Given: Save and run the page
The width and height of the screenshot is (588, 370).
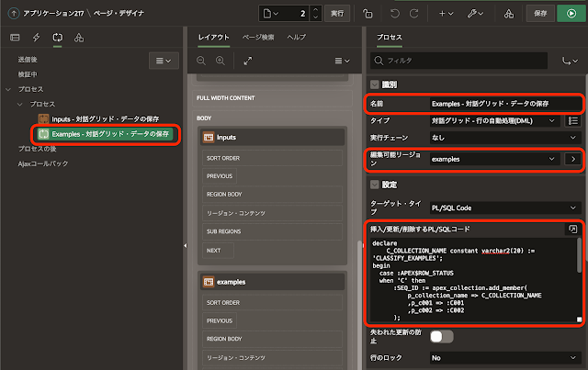Looking at the screenshot, I should [x=571, y=14].
